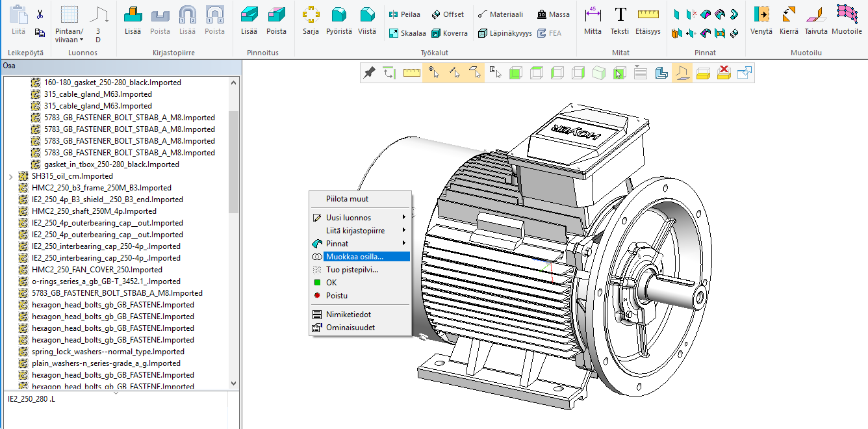Click the pin icon in the view toolbar
The width and height of the screenshot is (868, 429).
click(x=369, y=73)
